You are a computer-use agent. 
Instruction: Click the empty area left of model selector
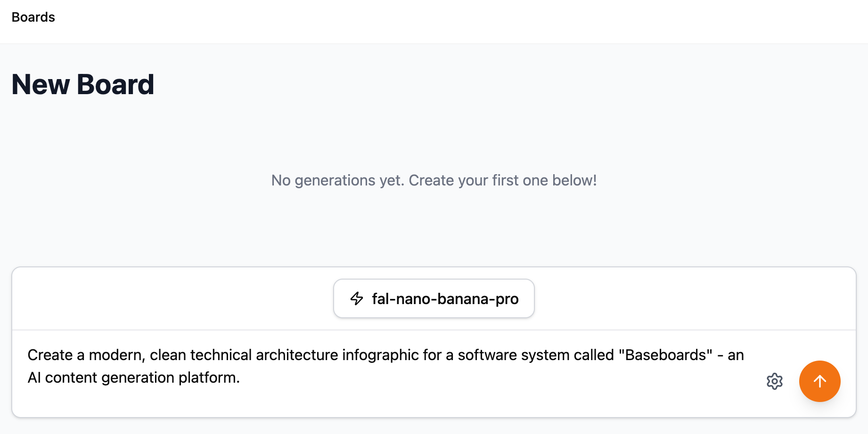[170, 298]
